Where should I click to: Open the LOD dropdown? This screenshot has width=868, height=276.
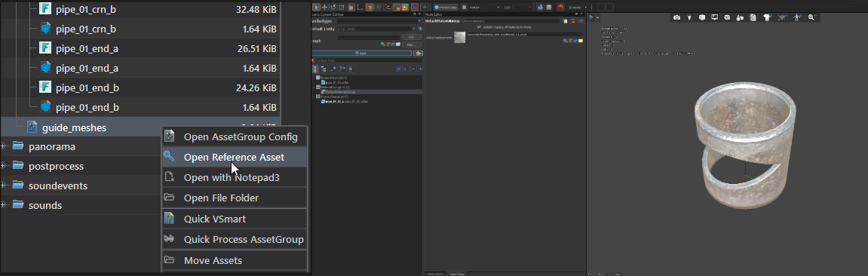point(522,8)
